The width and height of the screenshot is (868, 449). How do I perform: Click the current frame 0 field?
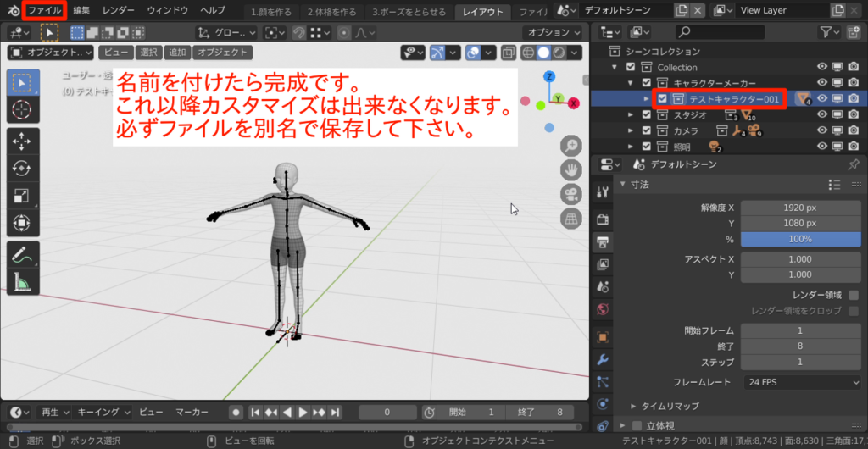click(387, 412)
